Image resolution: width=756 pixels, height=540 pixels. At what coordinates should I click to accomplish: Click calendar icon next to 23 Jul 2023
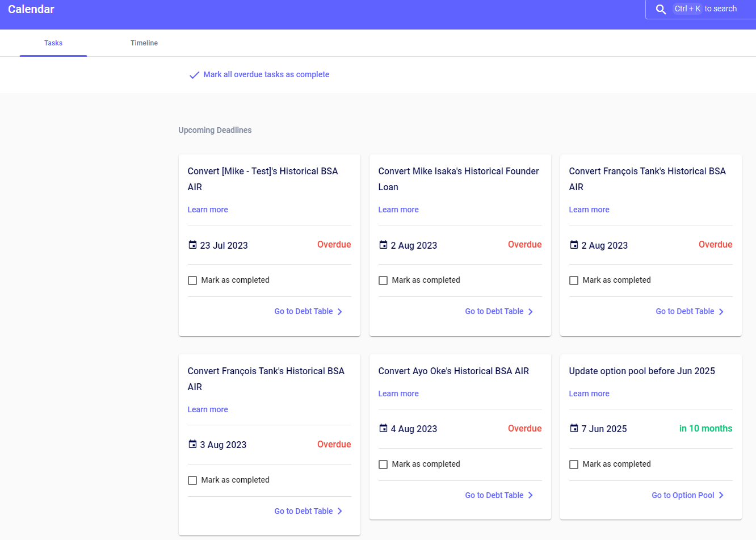[x=192, y=245]
